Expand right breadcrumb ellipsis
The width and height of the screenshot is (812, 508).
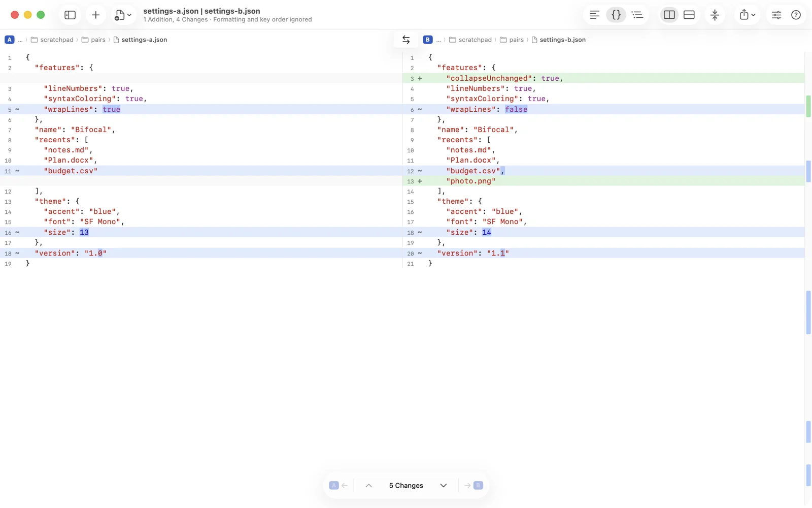pos(438,40)
